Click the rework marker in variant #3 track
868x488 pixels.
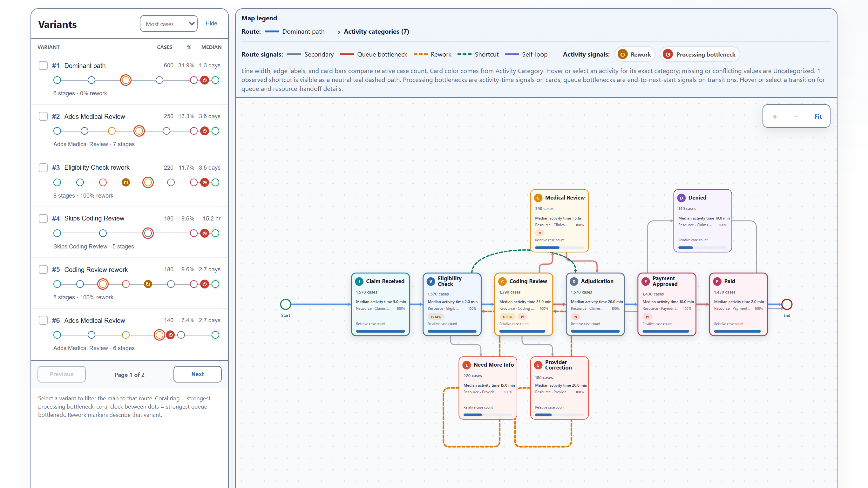coord(126,182)
